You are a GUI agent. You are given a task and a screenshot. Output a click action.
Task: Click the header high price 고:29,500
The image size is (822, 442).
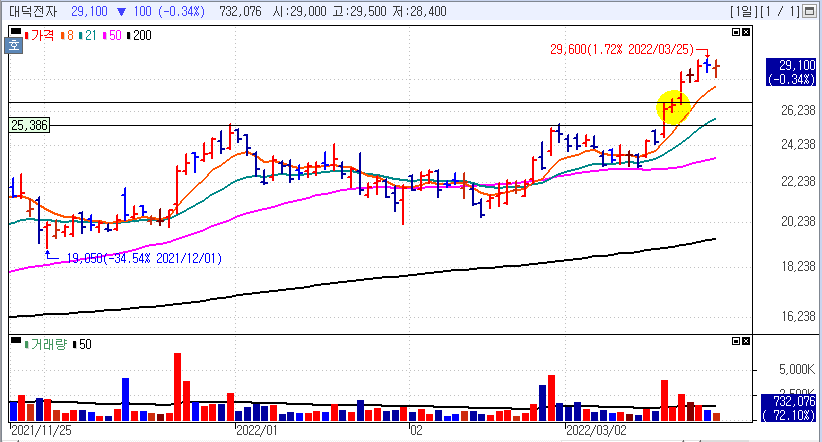360,11
